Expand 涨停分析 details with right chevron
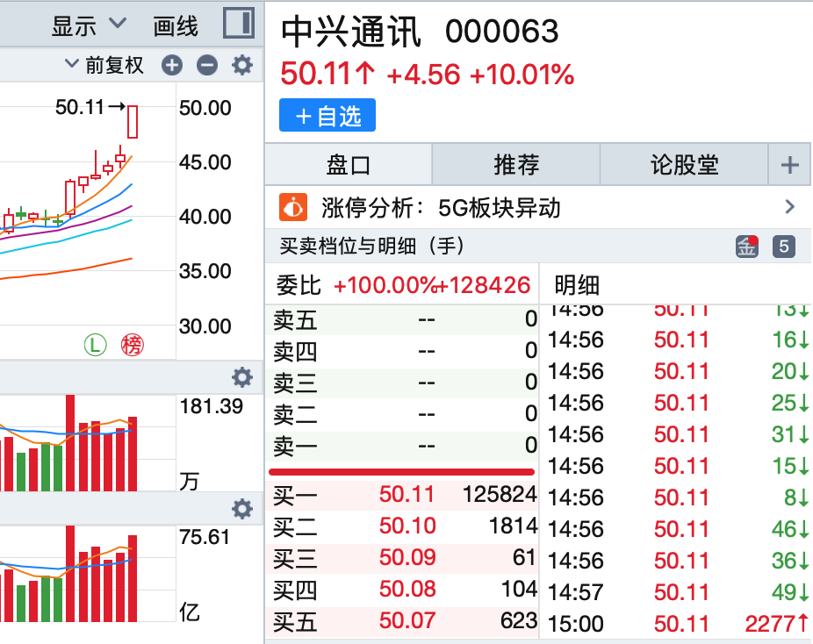This screenshot has height=644, width=813. [x=789, y=208]
